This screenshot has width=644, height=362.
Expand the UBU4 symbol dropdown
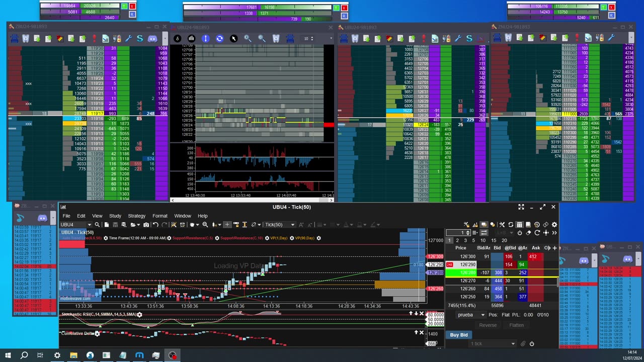pos(90,225)
